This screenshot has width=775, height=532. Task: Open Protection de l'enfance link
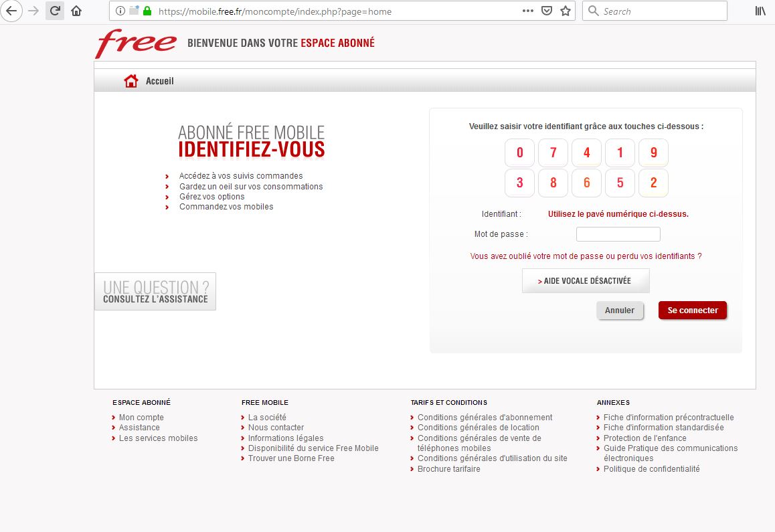coord(645,438)
